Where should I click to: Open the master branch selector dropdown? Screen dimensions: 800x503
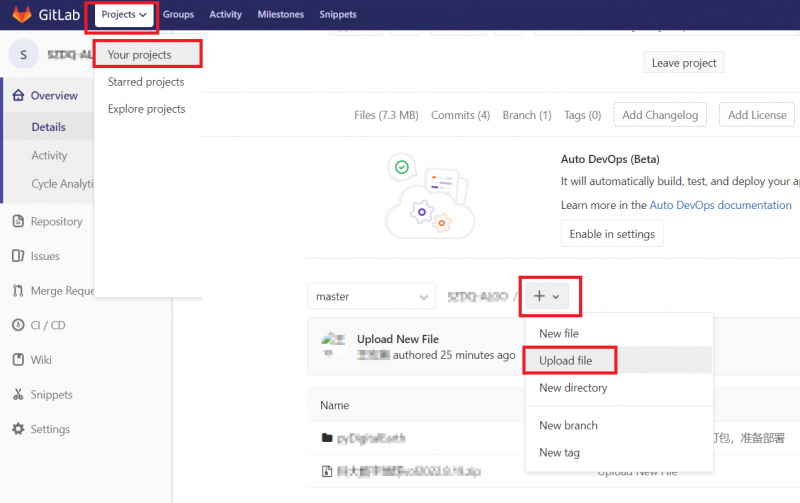coord(371,297)
